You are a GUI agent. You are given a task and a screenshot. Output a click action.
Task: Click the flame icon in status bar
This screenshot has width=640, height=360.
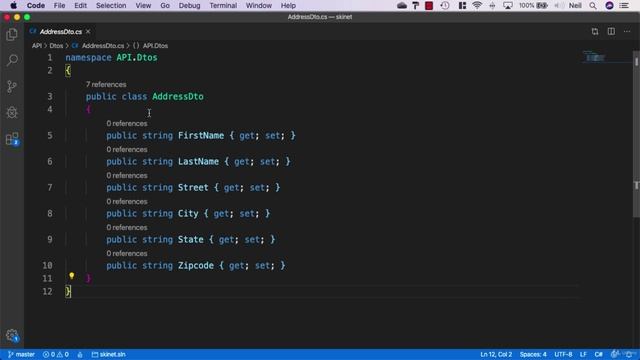click(80, 355)
